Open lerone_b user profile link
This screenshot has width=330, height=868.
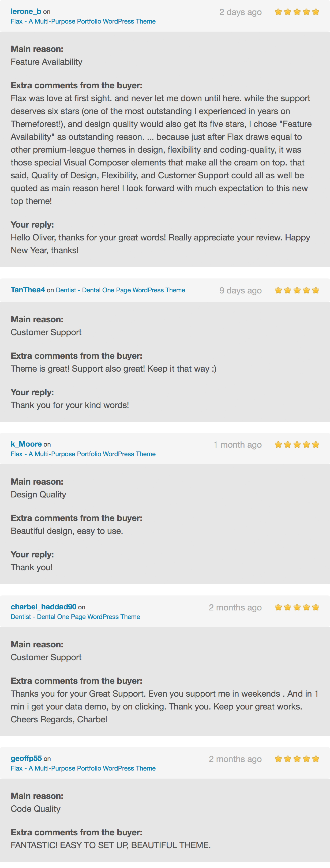coord(26,12)
